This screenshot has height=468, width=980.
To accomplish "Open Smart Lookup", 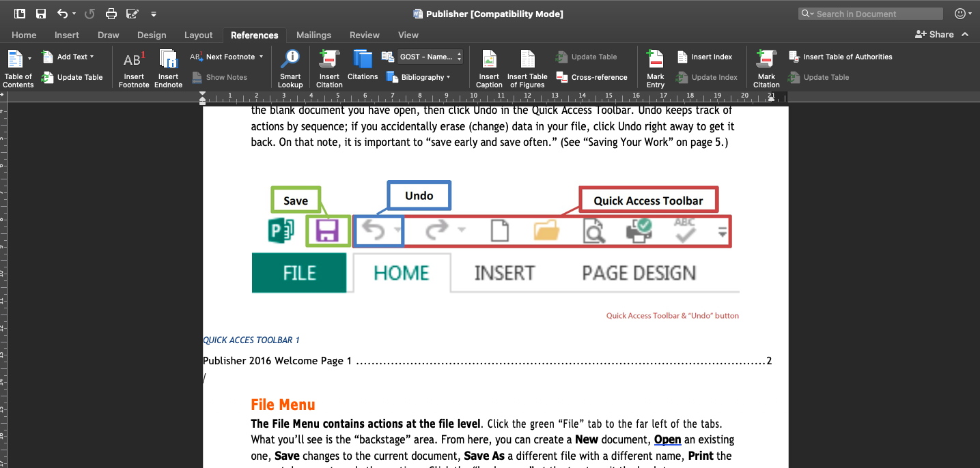I will [290, 69].
